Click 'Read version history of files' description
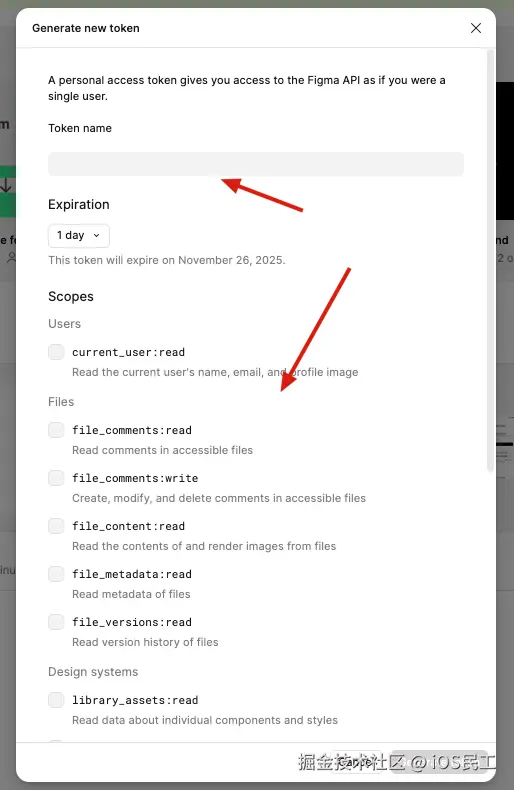Screen dimensions: 514x790 pyautogui.click(x=145, y=642)
